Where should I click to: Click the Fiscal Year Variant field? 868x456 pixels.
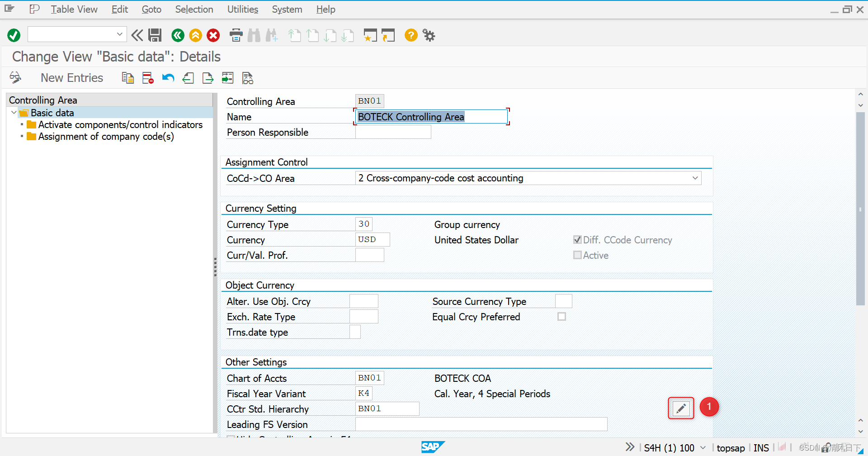[364, 393]
